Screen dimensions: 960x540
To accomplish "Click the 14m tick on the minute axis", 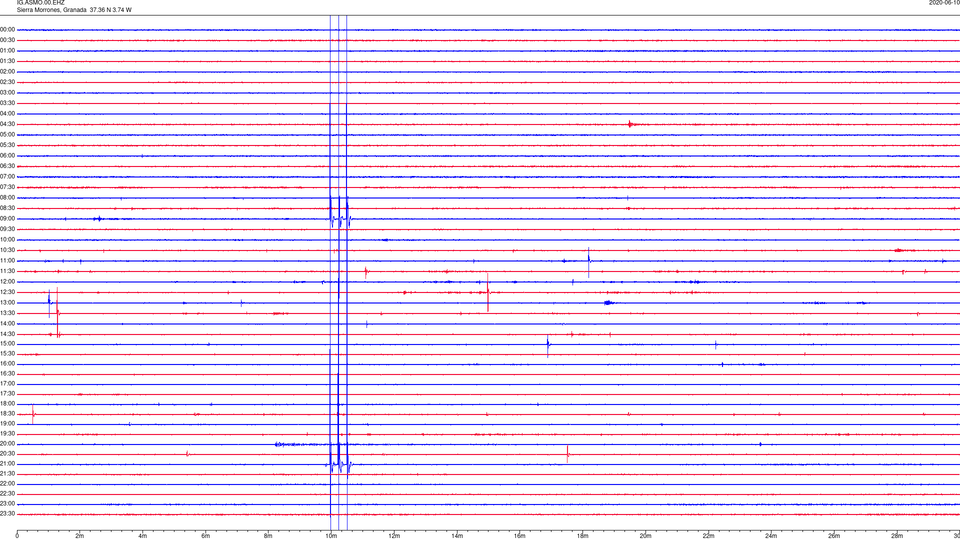I will pos(457,536).
